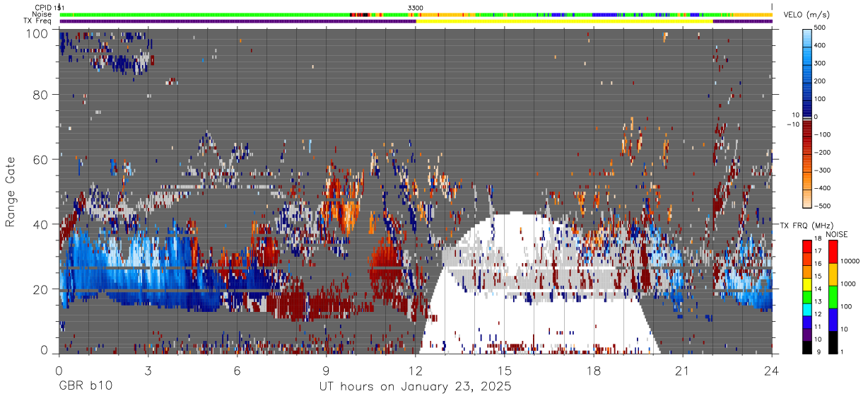
Task: Click the y-axis tick label '60'
Action: (x=41, y=160)
